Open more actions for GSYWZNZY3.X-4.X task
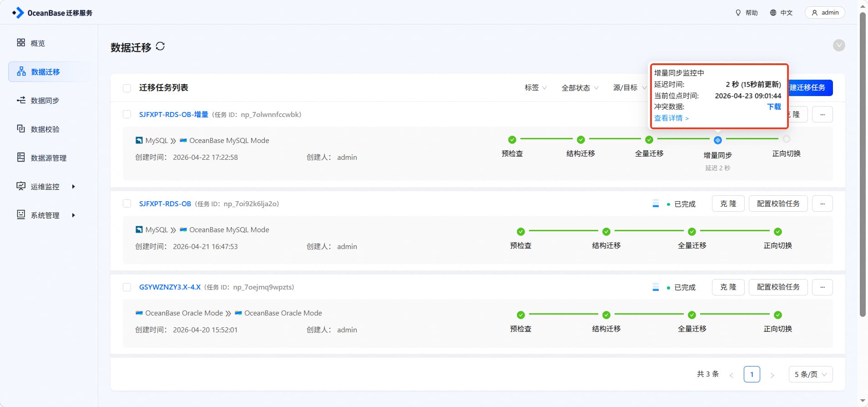This screenshot has width=868, height=407. 822,287
